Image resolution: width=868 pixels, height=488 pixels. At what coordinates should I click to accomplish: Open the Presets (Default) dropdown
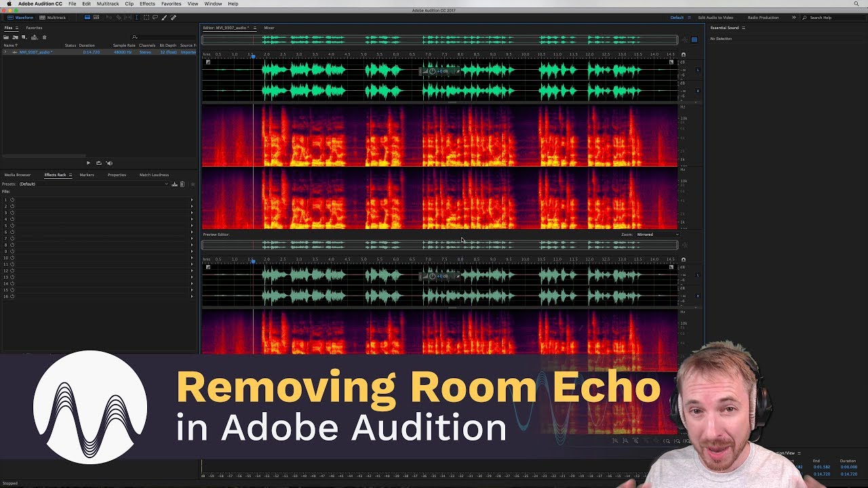[x=94, y=184]
